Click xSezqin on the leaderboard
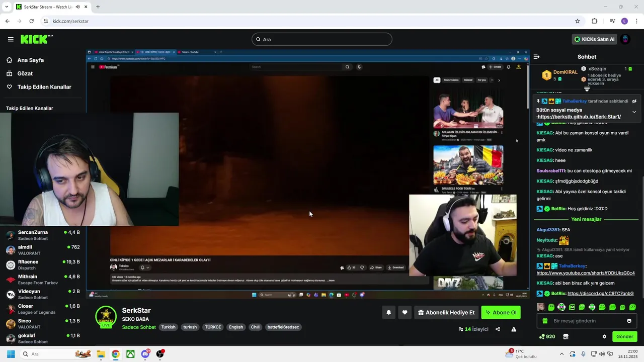Image resolution: width=644 pixels, height=362 pixels. 597,68
